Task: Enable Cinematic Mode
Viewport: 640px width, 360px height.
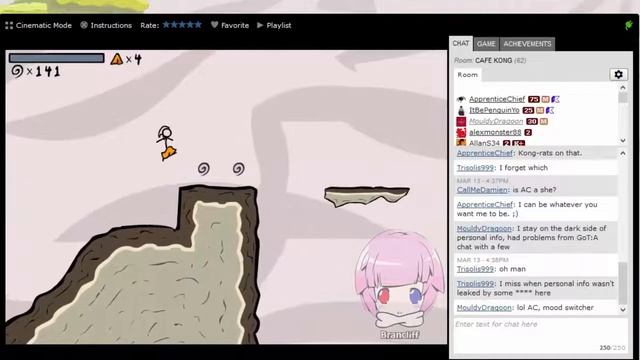Action: (39, 25)
